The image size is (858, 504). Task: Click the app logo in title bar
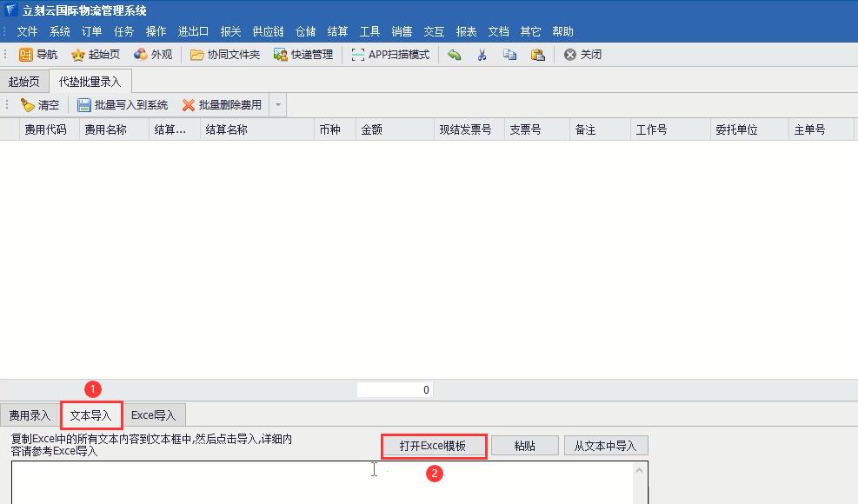click(x=11, y=10)
